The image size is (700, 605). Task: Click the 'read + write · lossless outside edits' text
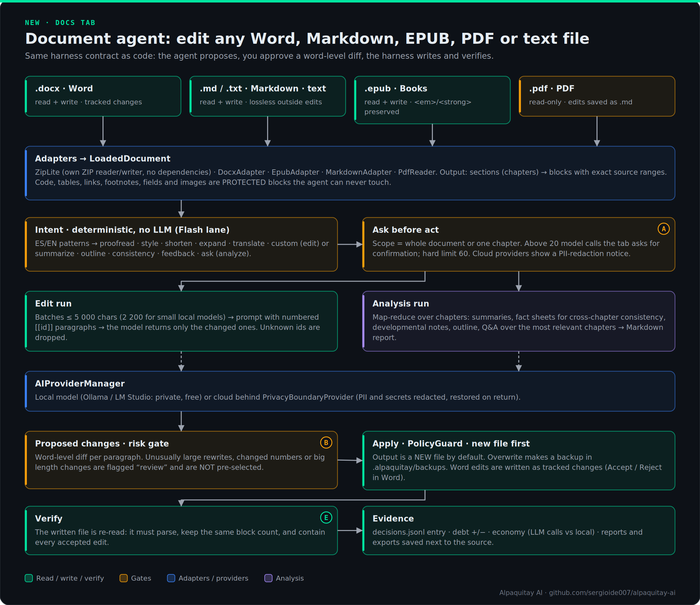pos(261,102)
